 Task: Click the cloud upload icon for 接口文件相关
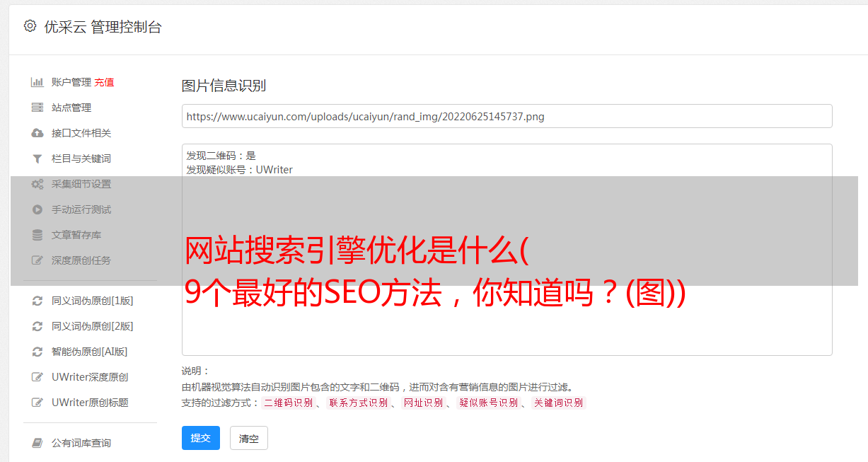(37, 133)
